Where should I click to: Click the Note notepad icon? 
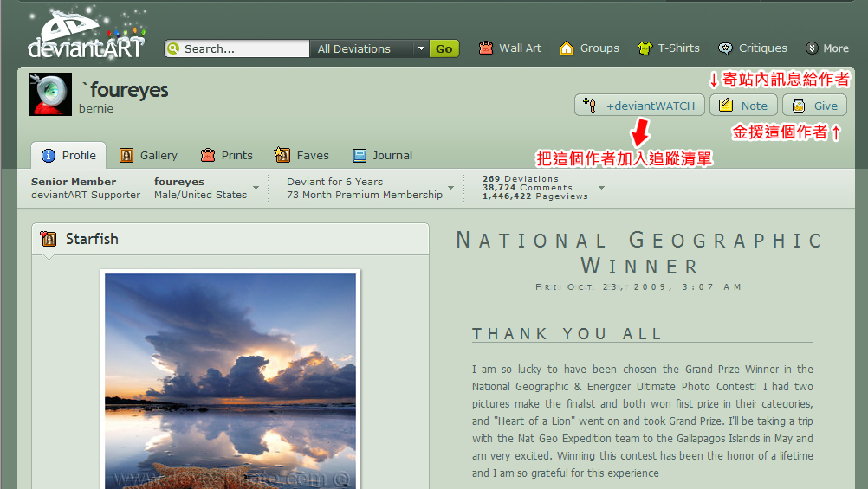(x=726, y=105)
